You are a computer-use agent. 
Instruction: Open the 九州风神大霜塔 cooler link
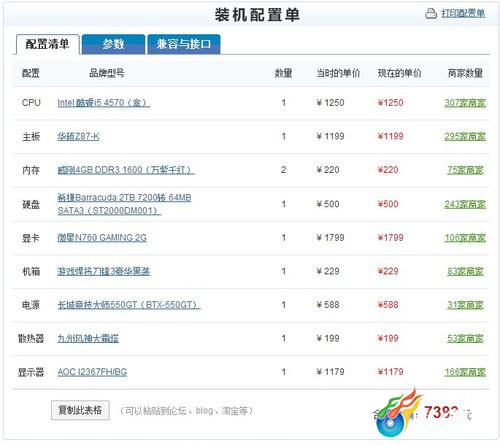pos(88,338)
